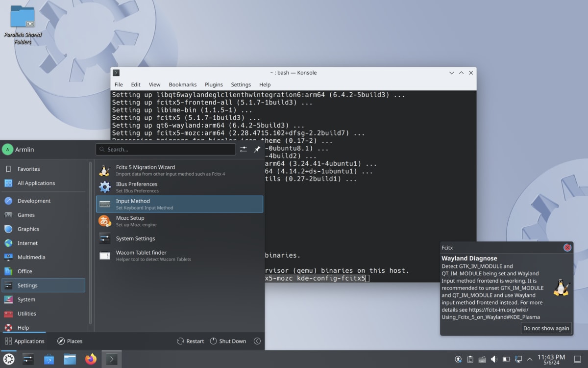This screenshot has height=368, width=588.
Task: Open Konsole File menu
Action: pos(119,84)
